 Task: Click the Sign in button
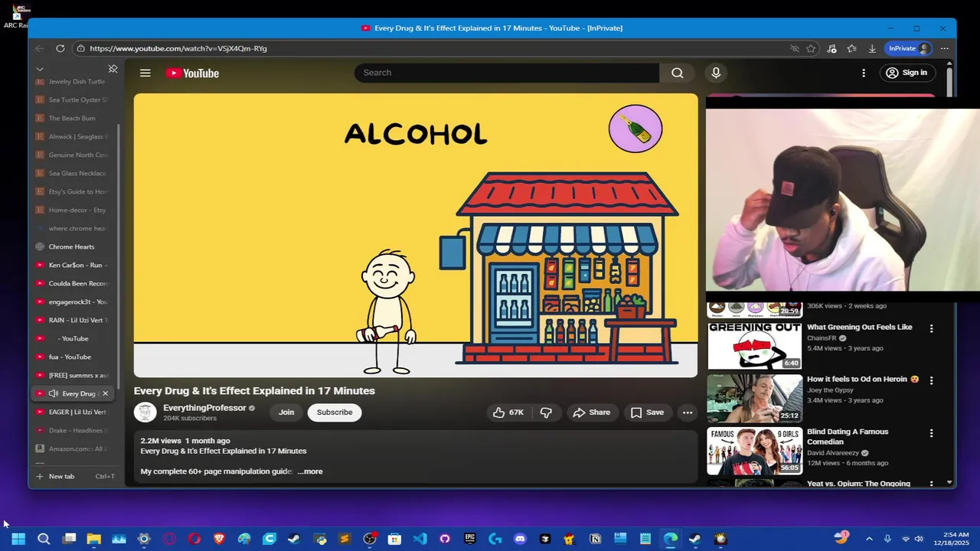coord(906,73)
